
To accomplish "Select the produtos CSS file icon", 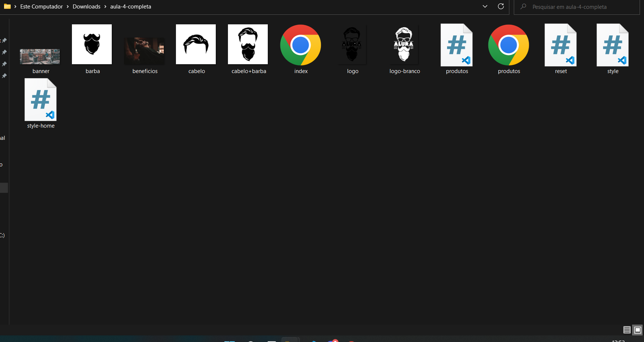I will pos(457,45).
